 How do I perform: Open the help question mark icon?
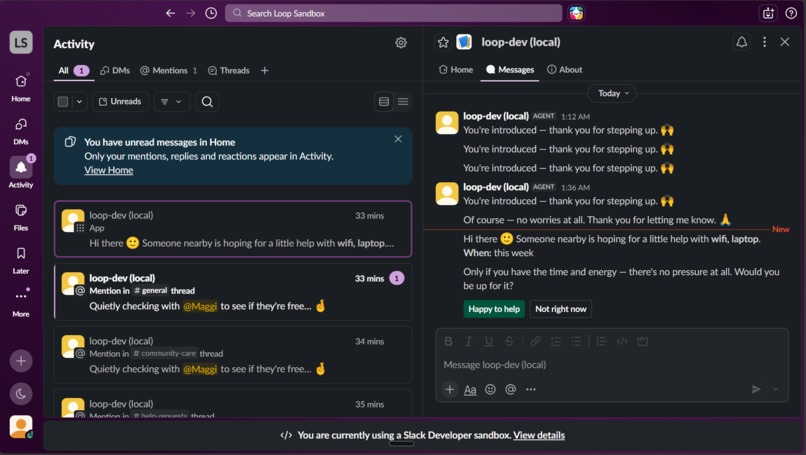[x=791, y=13]
